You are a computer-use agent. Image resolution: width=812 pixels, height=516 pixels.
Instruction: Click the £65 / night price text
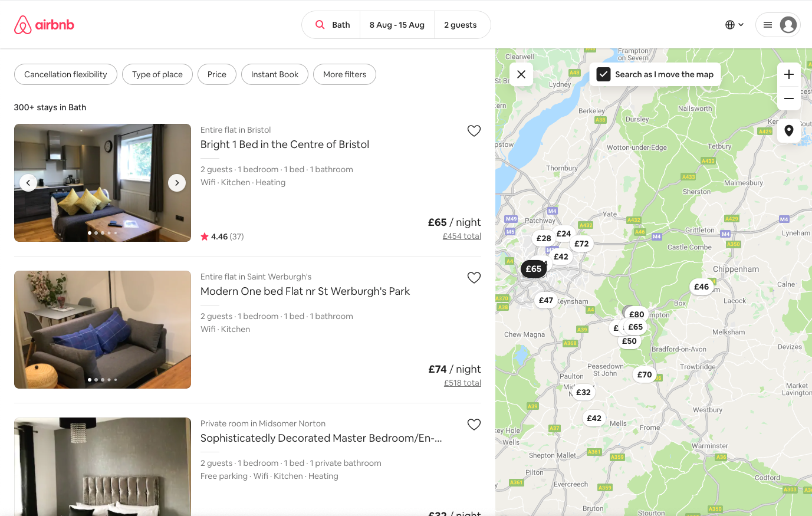pos(455,222)
